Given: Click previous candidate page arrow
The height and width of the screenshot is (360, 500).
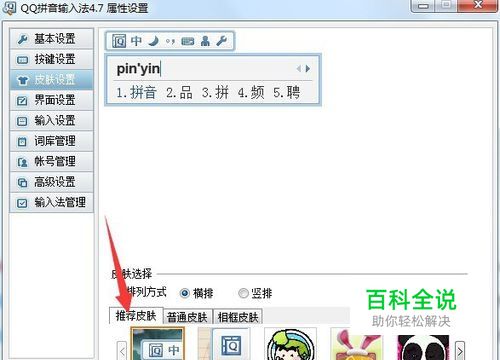Looking at the screenshot, I should tap(299, 69).
